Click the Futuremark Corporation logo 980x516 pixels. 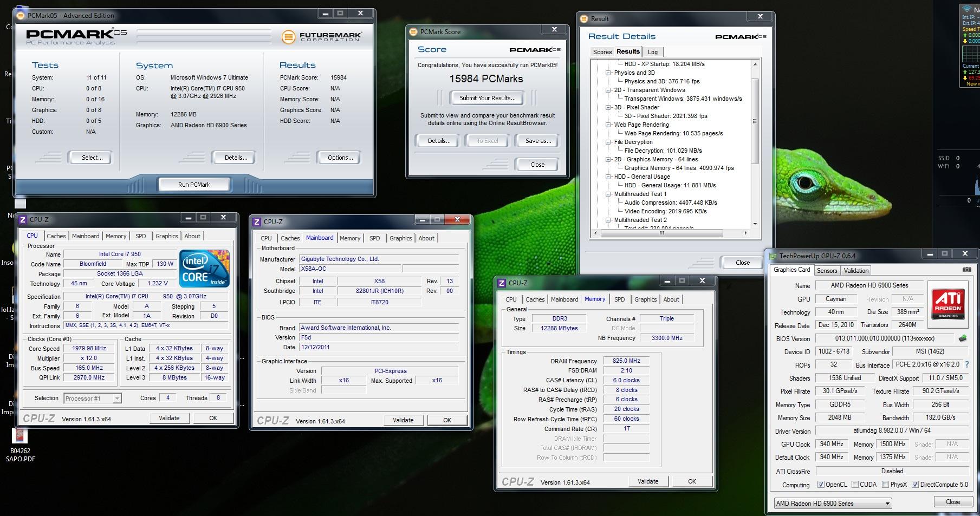pyautogui.click(x=322, y=37)
